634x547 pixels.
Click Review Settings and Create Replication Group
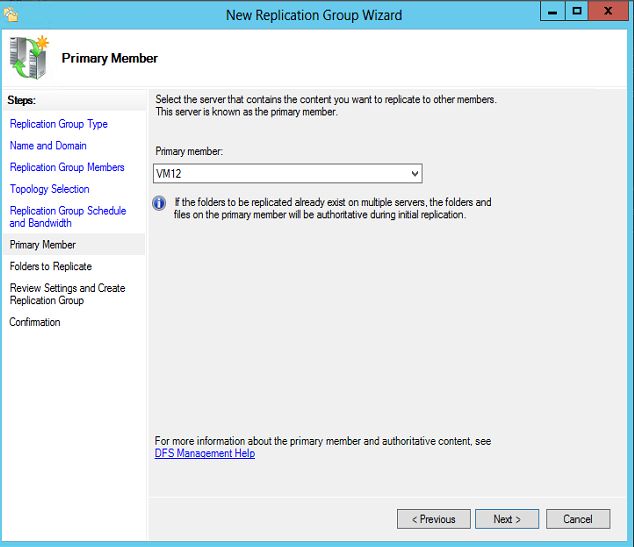point(68,294)
